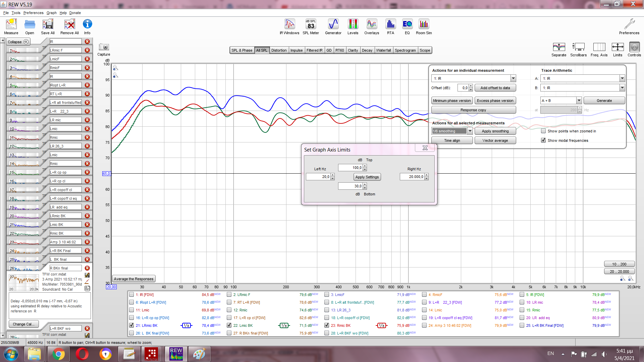Open the Preferences menu
644x362 pixels.
tap(33, 13)
